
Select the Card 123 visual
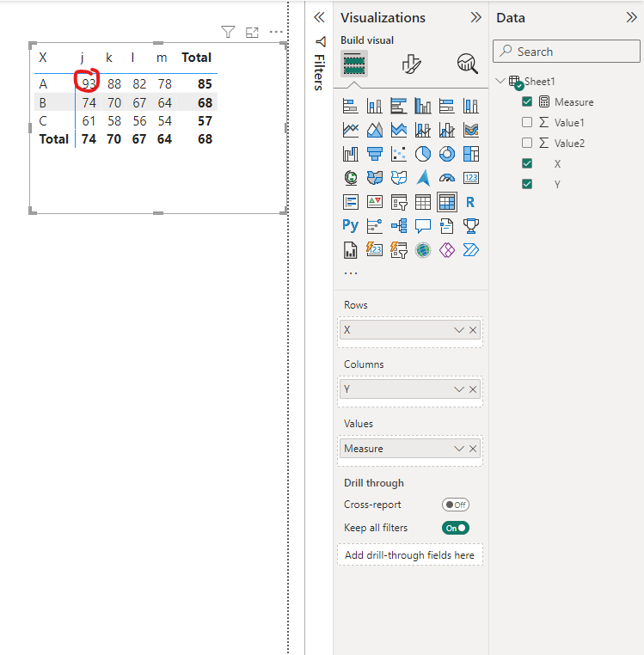tap(471, 178)
